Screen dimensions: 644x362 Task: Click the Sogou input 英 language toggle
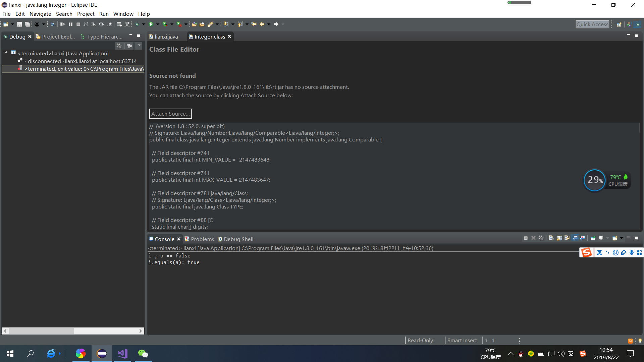(x=599, y=252)
